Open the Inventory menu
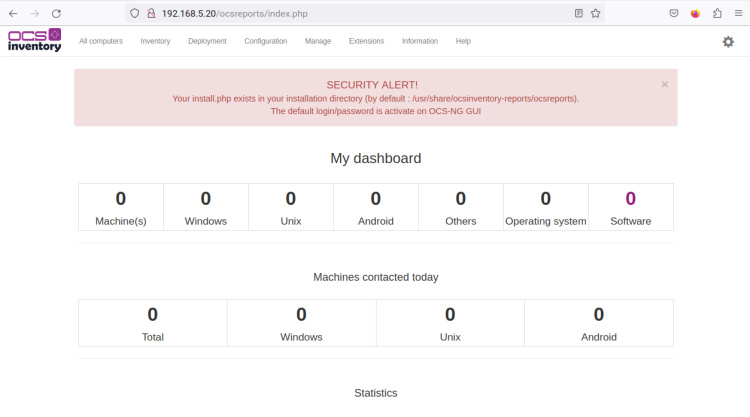Viewport: 750px width, 417px height. tap(155, 42)
